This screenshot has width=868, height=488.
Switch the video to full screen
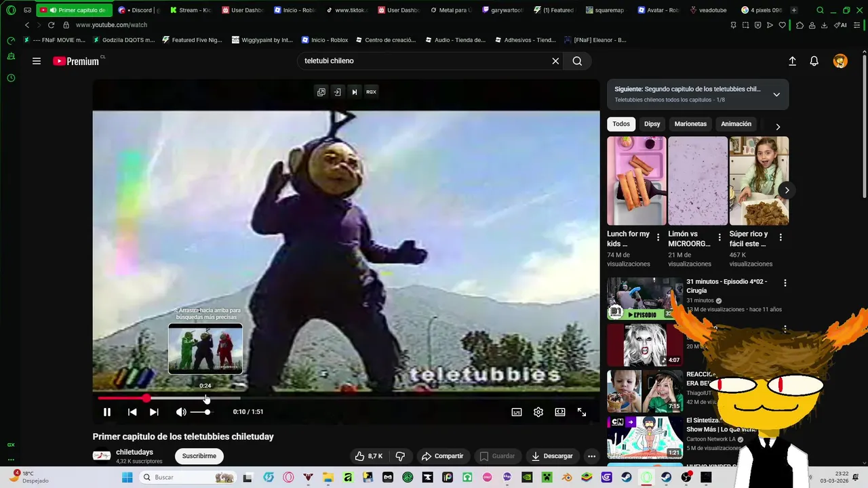[x=582, y=412]
